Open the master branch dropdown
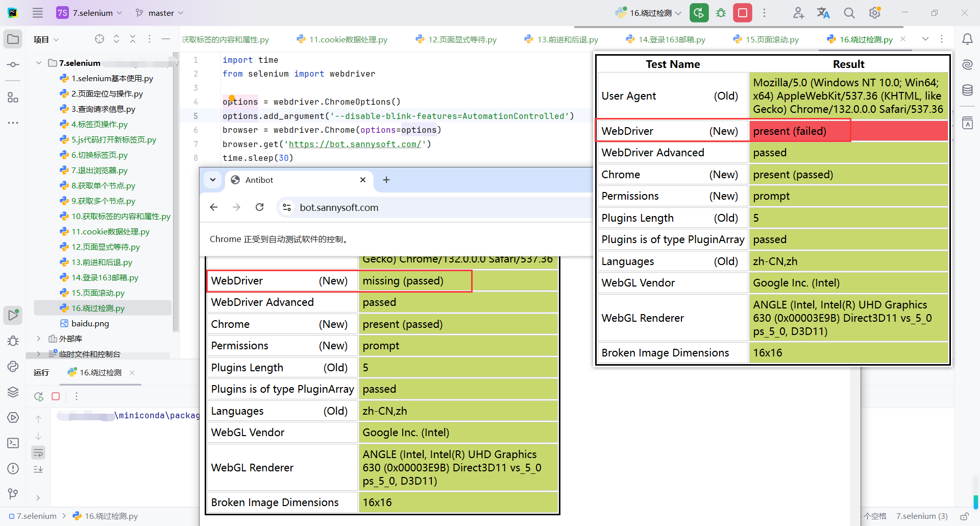 point(160,13)
